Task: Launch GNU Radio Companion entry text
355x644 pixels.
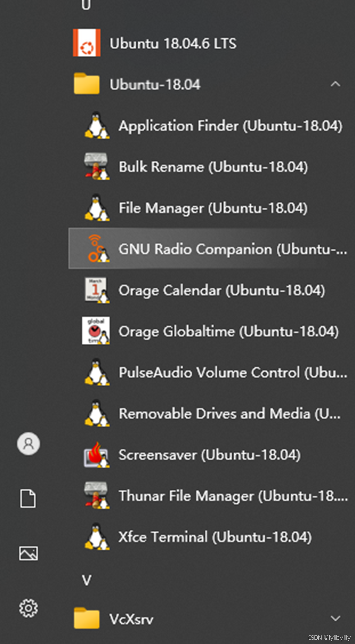Action: click(233, 249)
